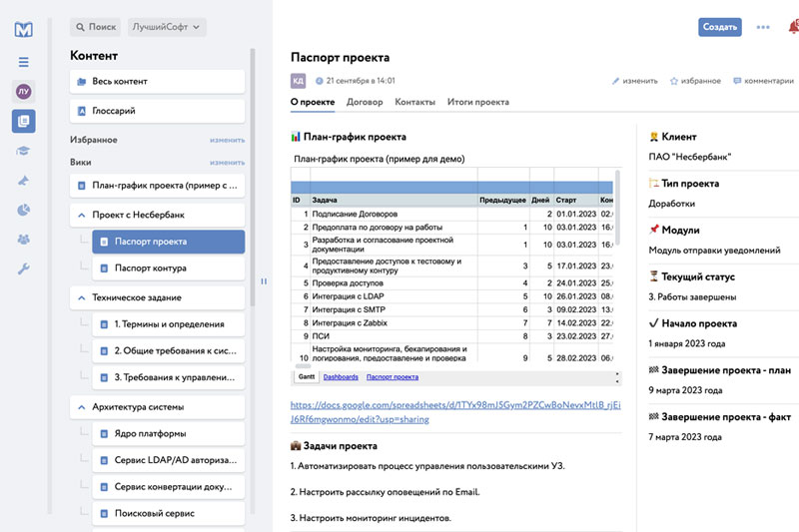Open the Паспорт проекта sheet link

393,377
